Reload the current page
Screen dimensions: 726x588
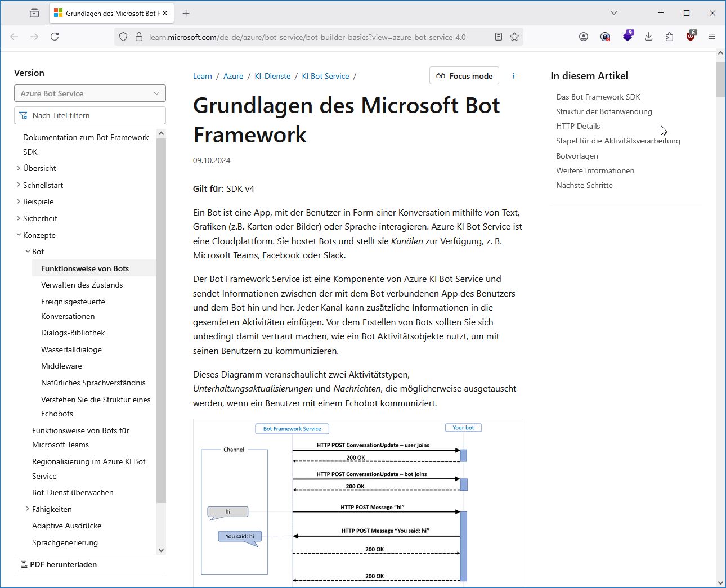(x=55, y=37)
